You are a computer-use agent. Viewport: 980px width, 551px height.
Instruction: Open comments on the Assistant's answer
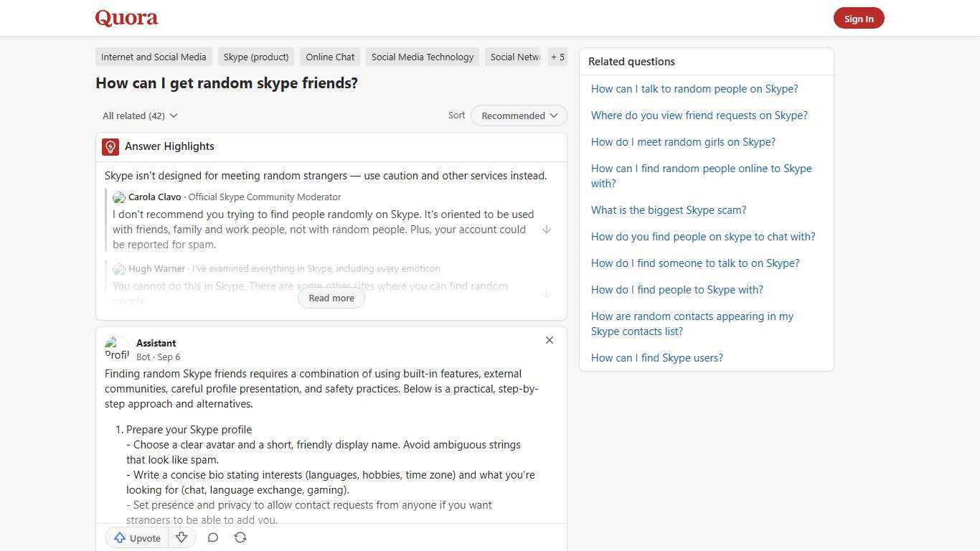[x=212, y=537]
